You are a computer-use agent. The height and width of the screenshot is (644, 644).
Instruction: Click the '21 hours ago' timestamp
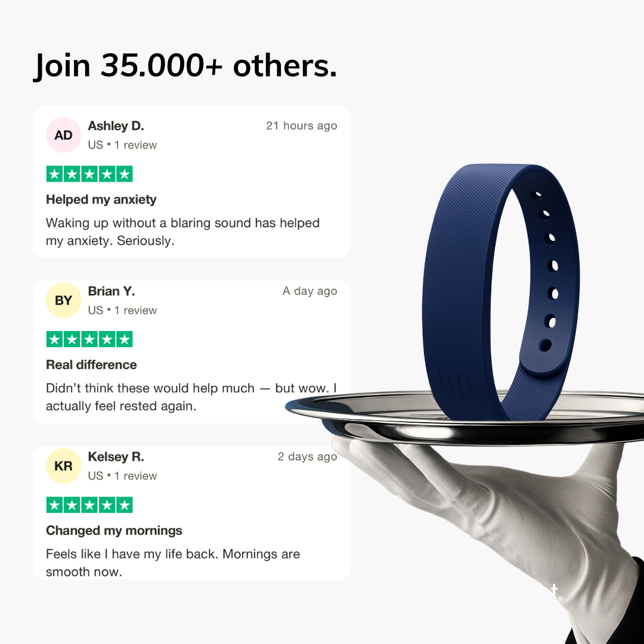[x=302, y=126]
